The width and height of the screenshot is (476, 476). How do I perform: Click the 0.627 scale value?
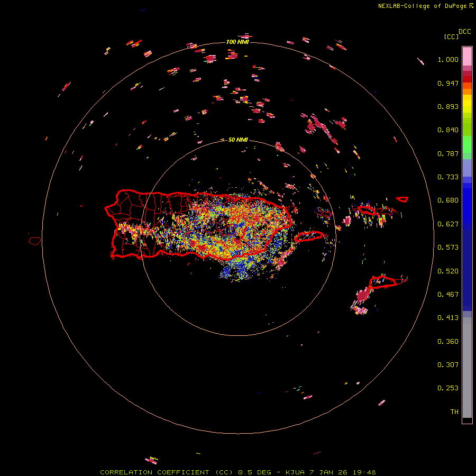pos(448,224)
